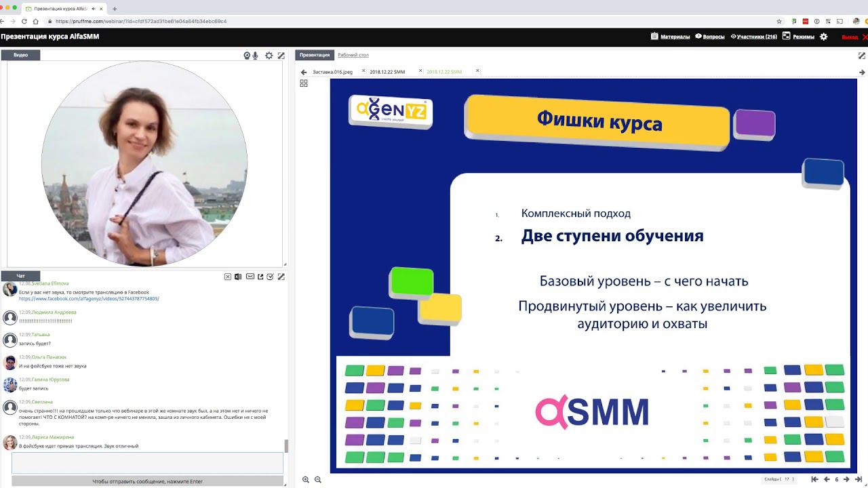This screenshot has width=868, height=488.
Task: Select the Заставка.016.jpeg file tab
Action: tap(332, 71)
